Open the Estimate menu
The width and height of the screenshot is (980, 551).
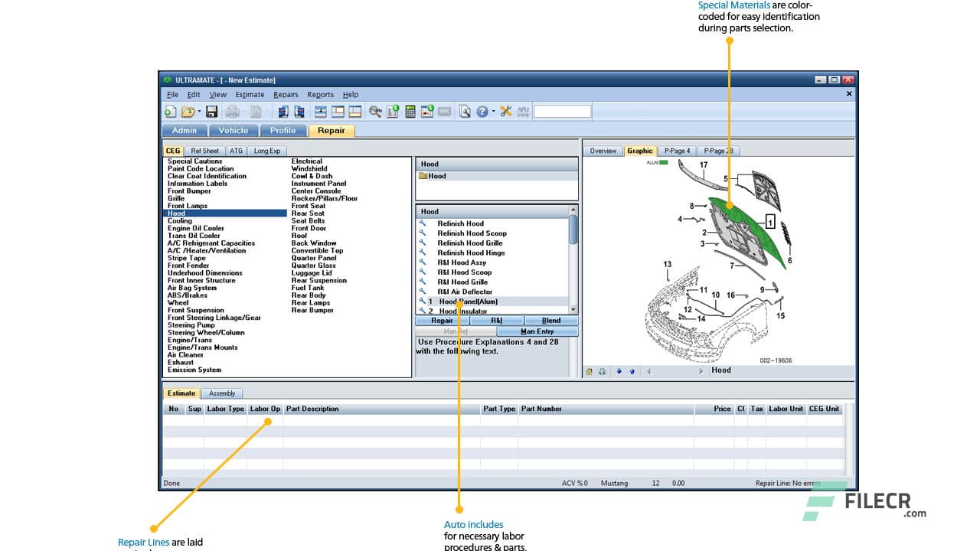[x=250, y=95]
